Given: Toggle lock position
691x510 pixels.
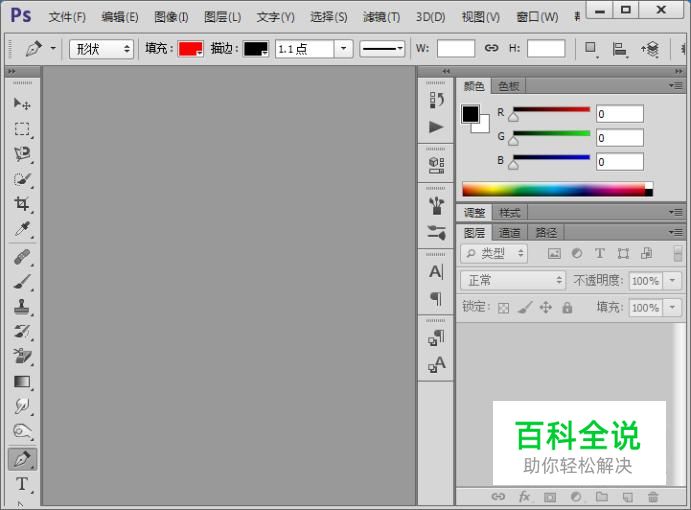Looking at the screenshot, I should click(x=546, y=307).
